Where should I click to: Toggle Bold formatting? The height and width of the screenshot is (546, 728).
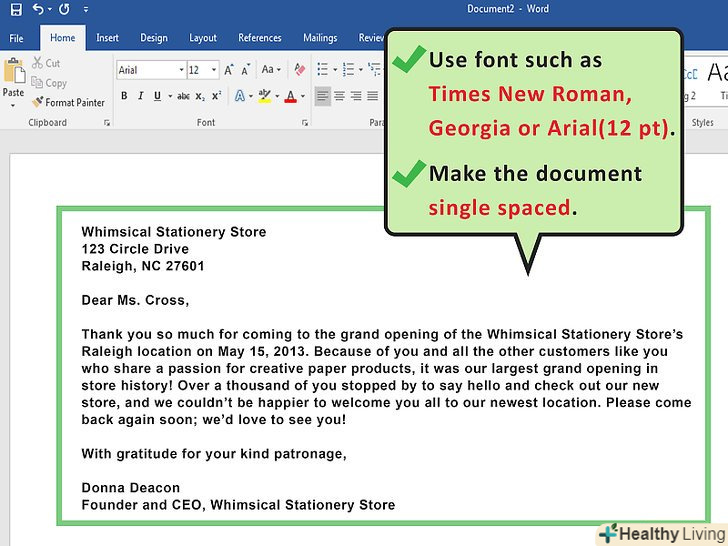pos(124,96)
